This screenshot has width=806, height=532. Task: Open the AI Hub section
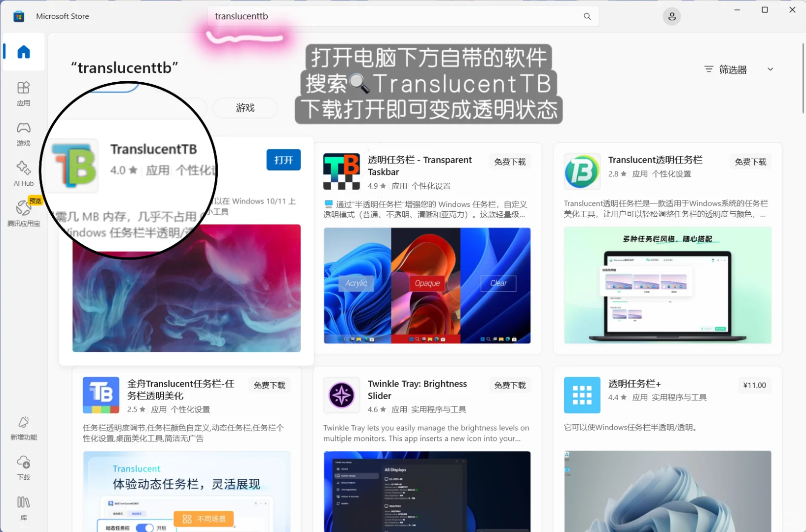(23, 173)
